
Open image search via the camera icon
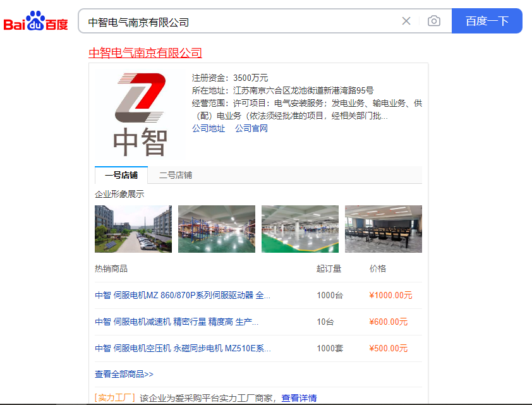(x=434, y=21)
